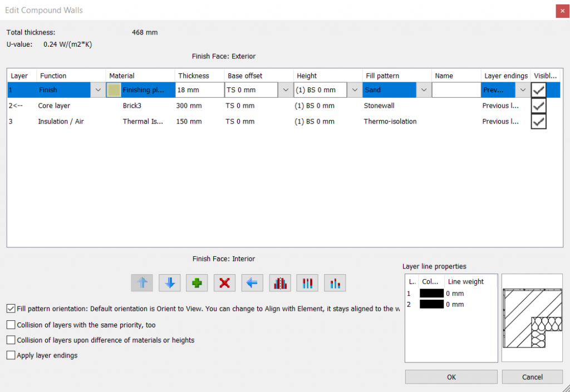This screenshot has height=392, width=570.
Task: Add a new layer with green plus
Action: click(x=197, y=283)
